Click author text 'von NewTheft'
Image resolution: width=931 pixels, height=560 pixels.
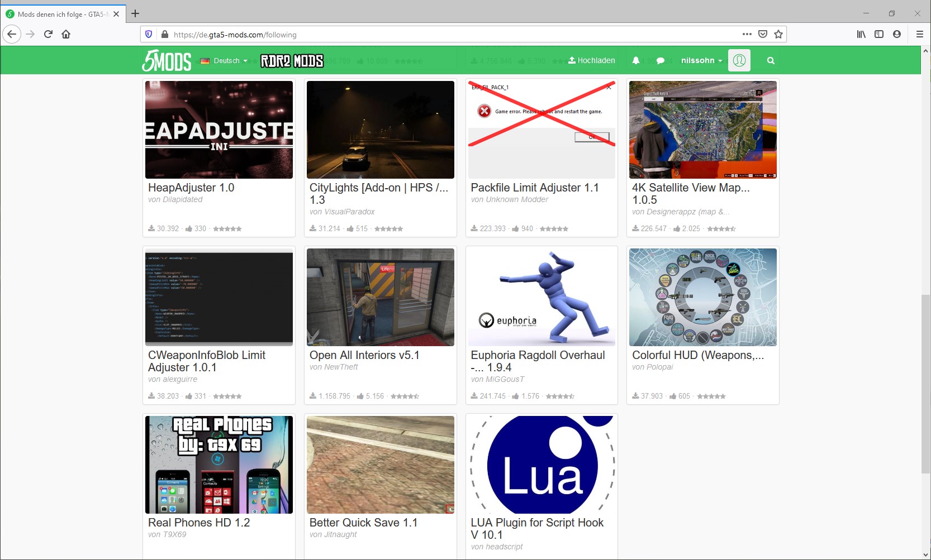334,367
